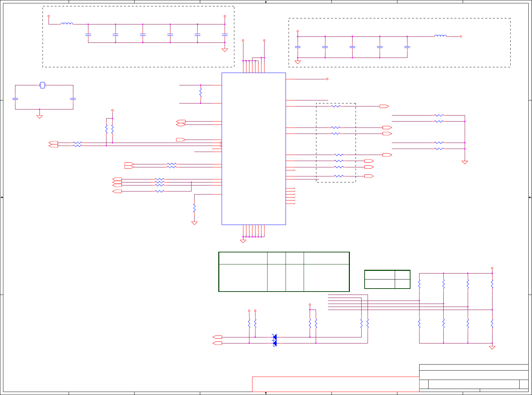Select the ground symbol in the six-capacitor filter block
The height and width of the screenshot is (395, 532).
click(225, 50)
